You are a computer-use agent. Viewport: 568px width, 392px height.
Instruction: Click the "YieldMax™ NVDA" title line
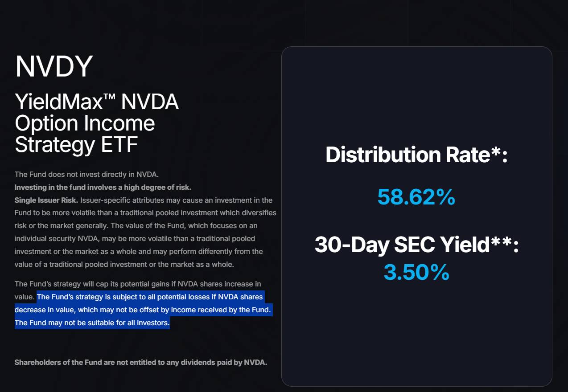[x=97, y=102]
